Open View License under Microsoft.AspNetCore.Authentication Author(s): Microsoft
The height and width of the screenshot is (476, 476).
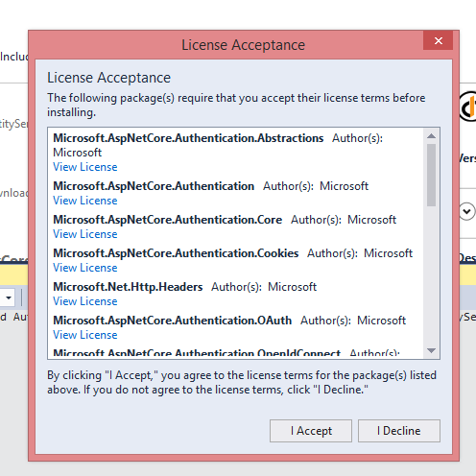85,201
